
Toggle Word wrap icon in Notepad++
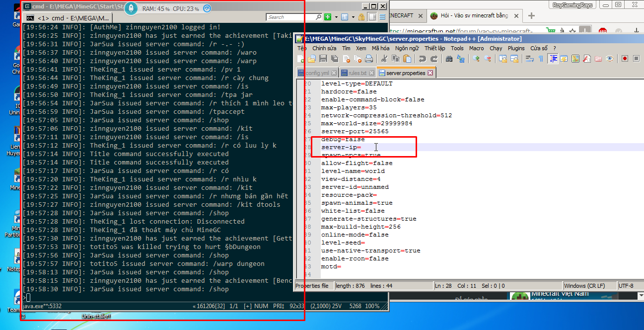530,59
